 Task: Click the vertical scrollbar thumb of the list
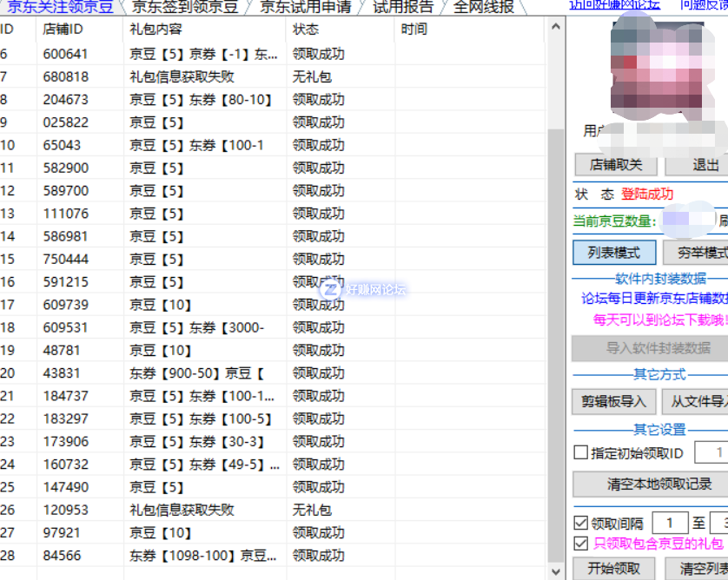(556, 345)
